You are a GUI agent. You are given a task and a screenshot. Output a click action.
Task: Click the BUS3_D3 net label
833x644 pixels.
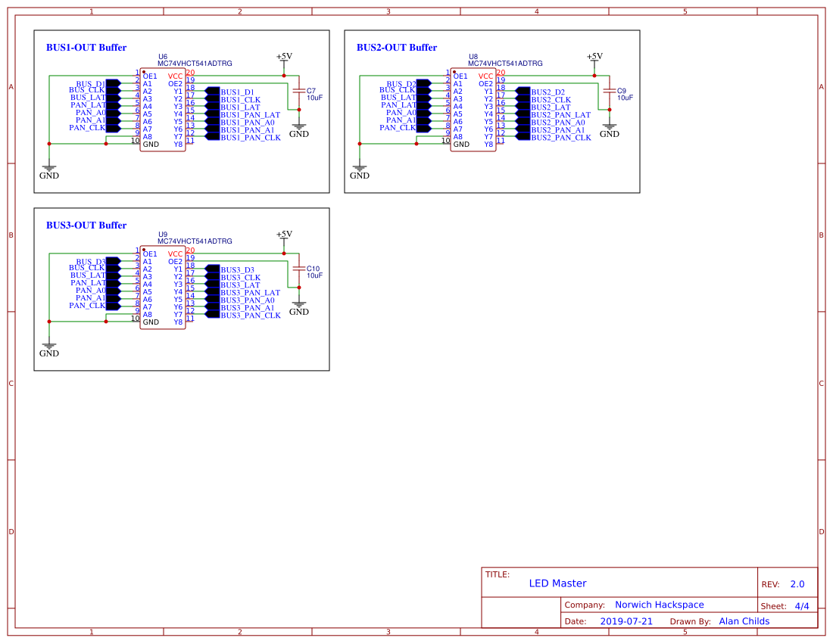pos(238,270)
